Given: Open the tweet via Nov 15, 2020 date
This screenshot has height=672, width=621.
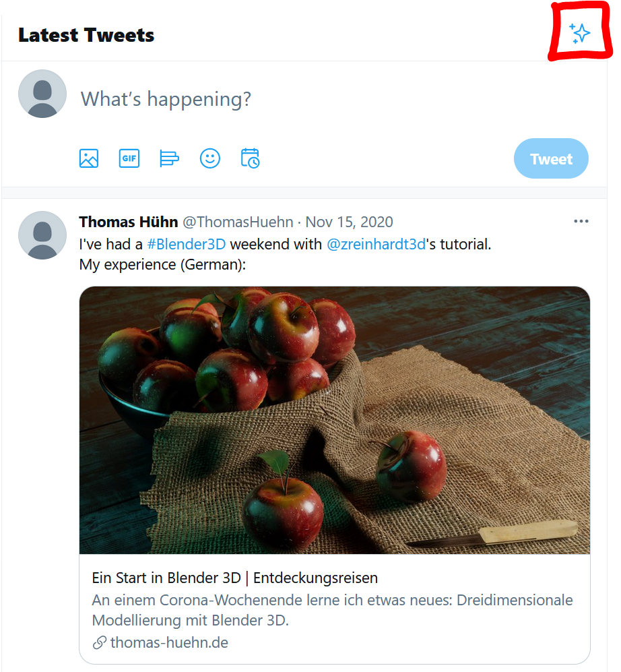Looking at the screenshot, I should pyautogui.click(x=349, y=222).
